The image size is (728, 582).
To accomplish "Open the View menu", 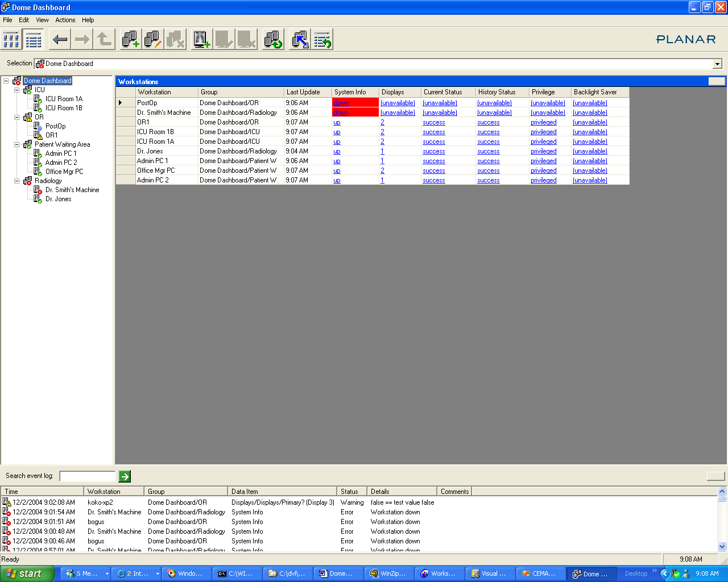I will point(42,20).
